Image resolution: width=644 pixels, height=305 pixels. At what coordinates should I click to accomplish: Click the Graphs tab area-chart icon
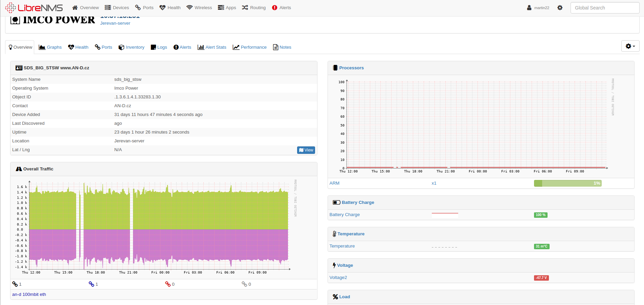(42, 47)
